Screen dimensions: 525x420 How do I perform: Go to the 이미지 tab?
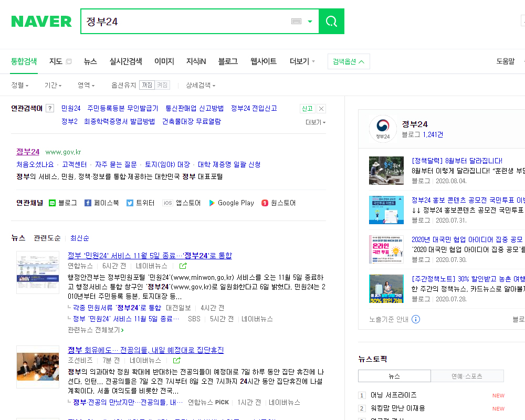pyautogui.click(x=164, y=61)
